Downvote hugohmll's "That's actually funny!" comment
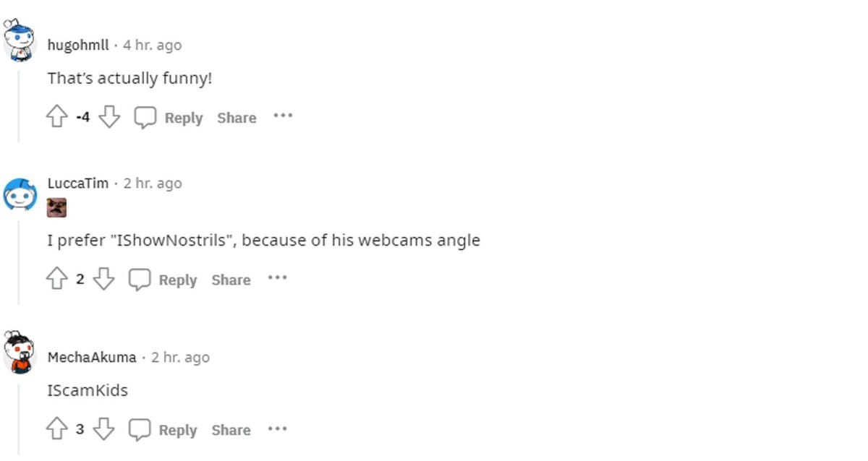The width and height of the screenshot is (868, 461). (109, 117)
